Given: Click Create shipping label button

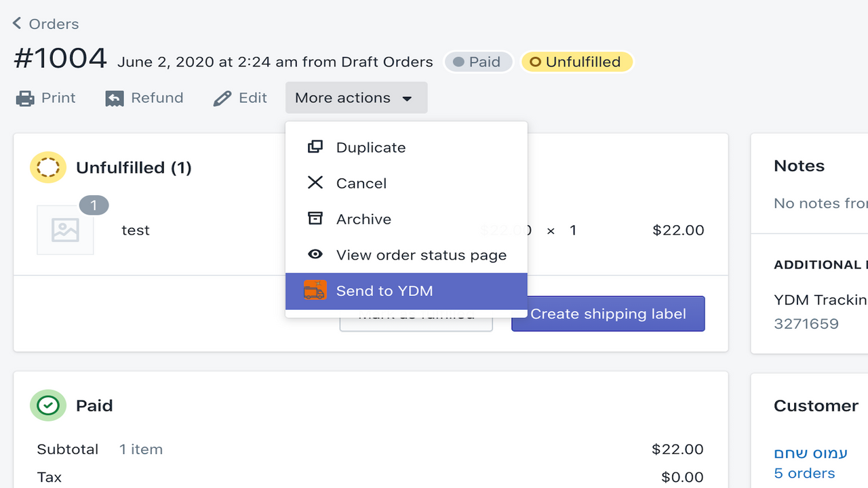Looking at the screenshot, I should point(608,314).
